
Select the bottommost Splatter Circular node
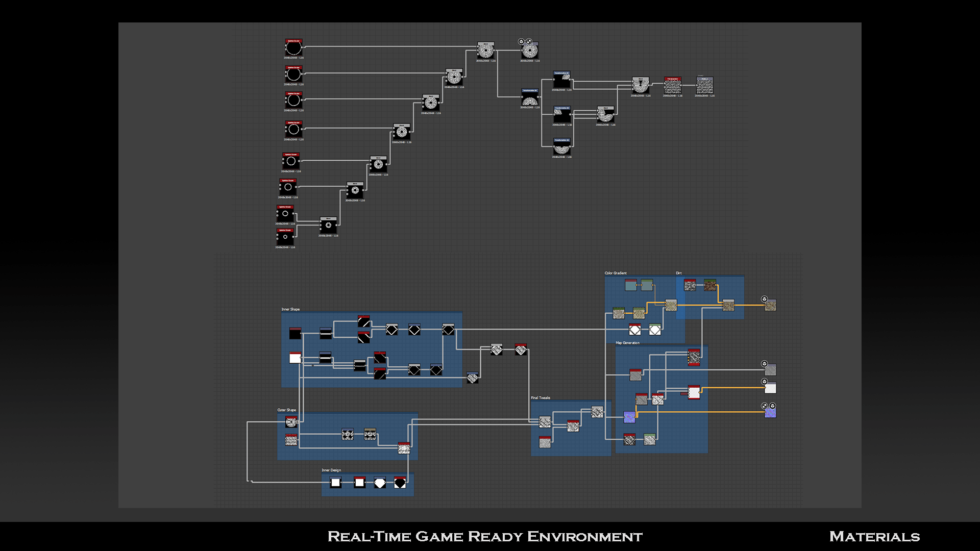pyautogui.click(x=285, y=237)
